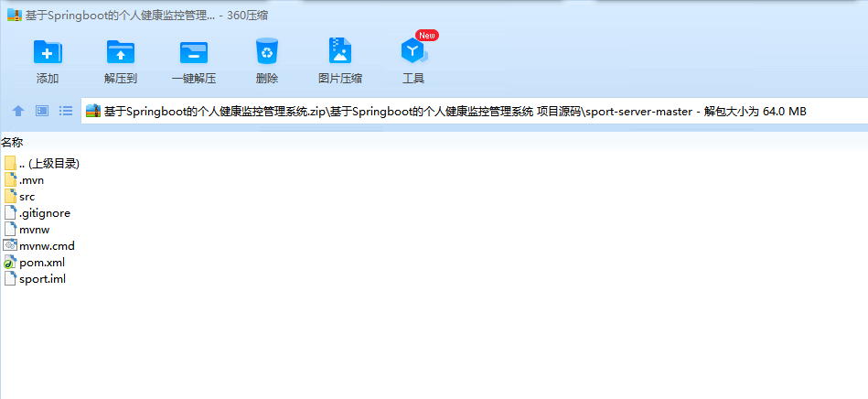Click the 添加 (Add) toolbar icon

(48, 52)
